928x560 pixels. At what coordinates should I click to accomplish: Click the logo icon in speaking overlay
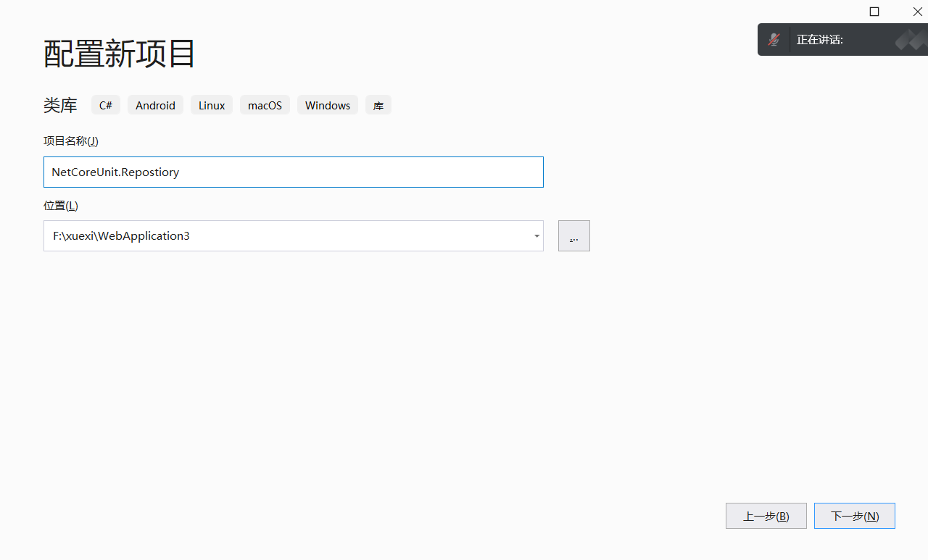click(911, 40)
